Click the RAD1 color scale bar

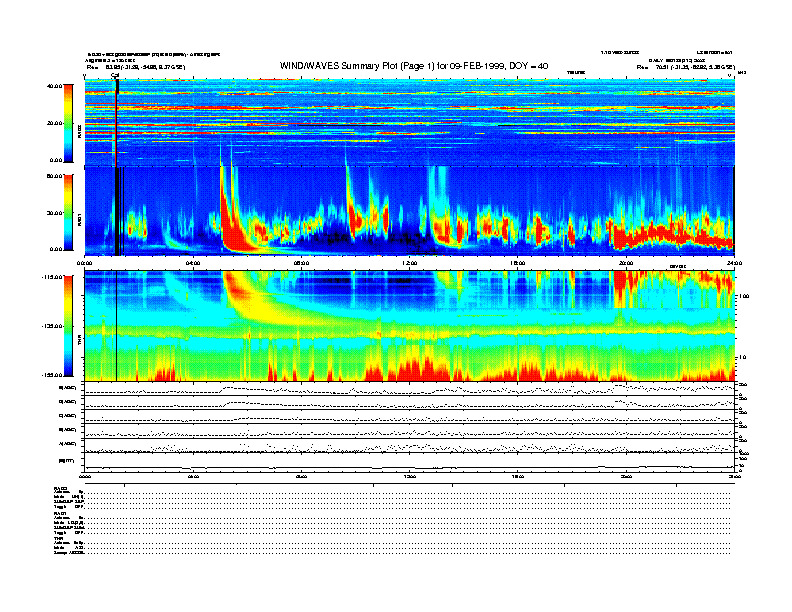point(68,212)
